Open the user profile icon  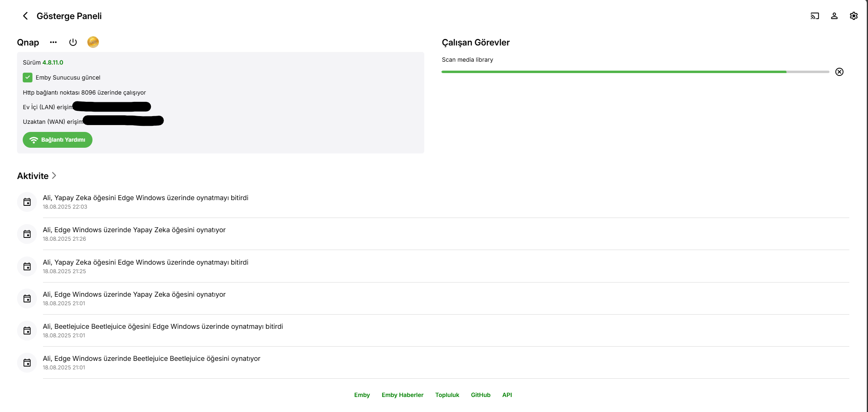click(x=834, y=16)
